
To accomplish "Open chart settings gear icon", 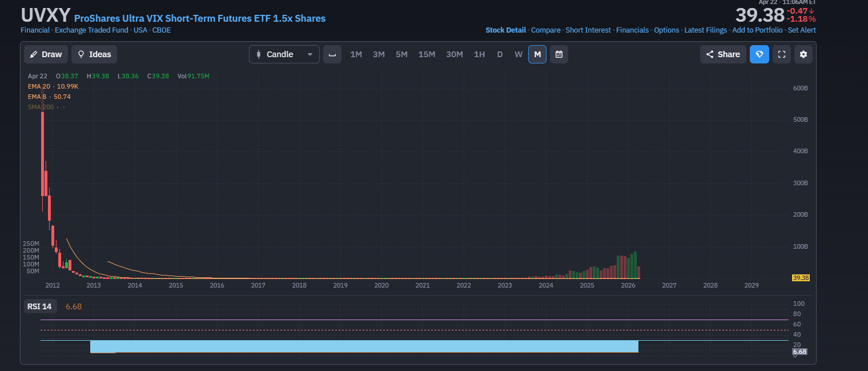I will coord(803,54).
